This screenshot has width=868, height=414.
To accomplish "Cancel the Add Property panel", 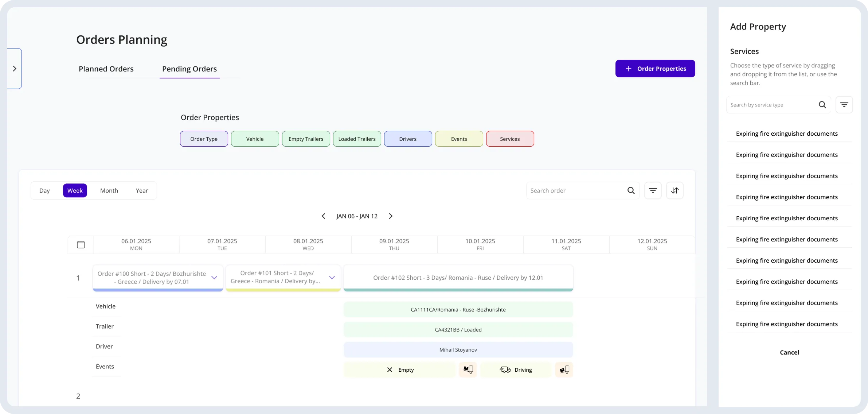I will click(x=789, y=352).
